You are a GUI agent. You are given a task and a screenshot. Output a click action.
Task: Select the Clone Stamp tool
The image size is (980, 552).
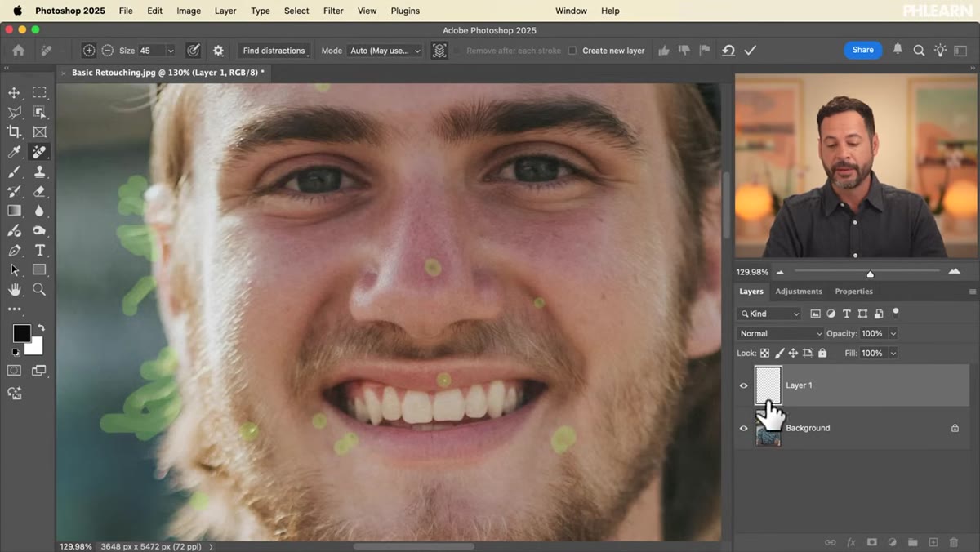point(39,171)
